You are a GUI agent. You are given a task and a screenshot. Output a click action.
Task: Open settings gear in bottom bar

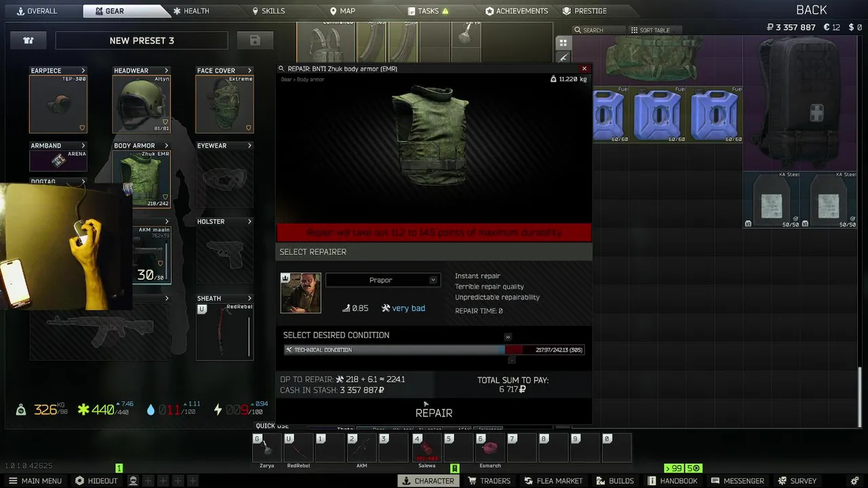[x=856, y=481]
